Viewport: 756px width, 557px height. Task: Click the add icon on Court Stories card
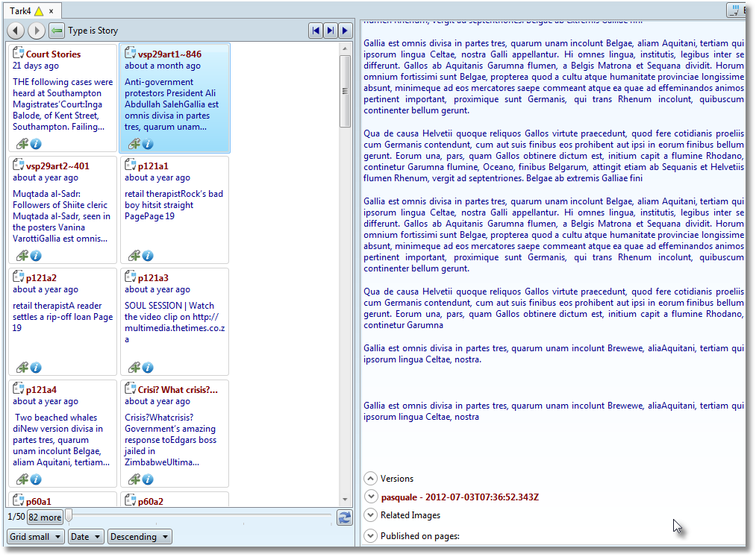pos(22,144)
